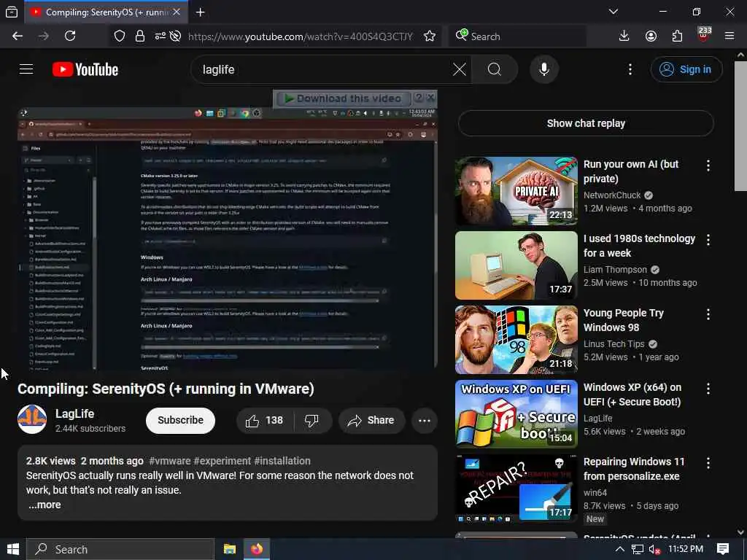The image size is (747, 560).
Task: Focus the Firefox Search box
Action: click(517, 36)
